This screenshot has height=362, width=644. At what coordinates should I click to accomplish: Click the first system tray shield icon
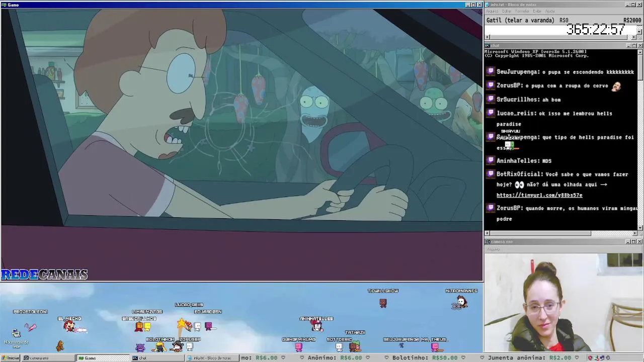(x=590, y=358)
